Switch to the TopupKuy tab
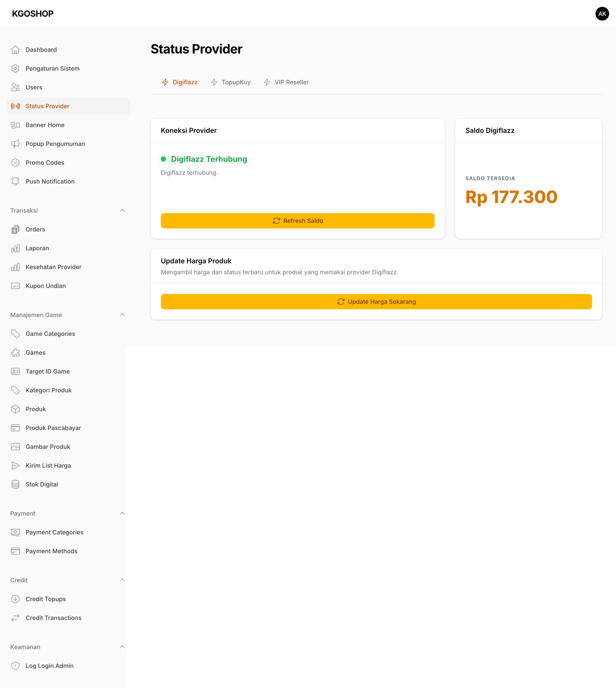The image size is (616, 688). click(x=231, y=82)
